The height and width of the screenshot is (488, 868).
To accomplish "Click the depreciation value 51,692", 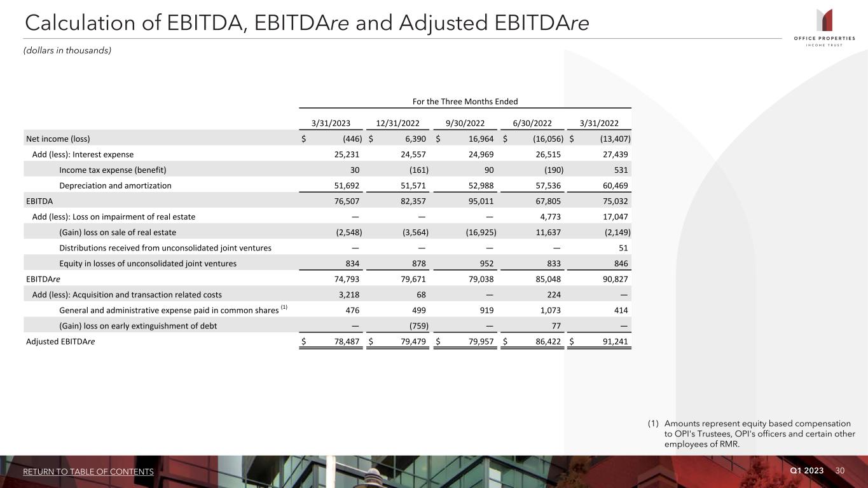I will (348, 186).
